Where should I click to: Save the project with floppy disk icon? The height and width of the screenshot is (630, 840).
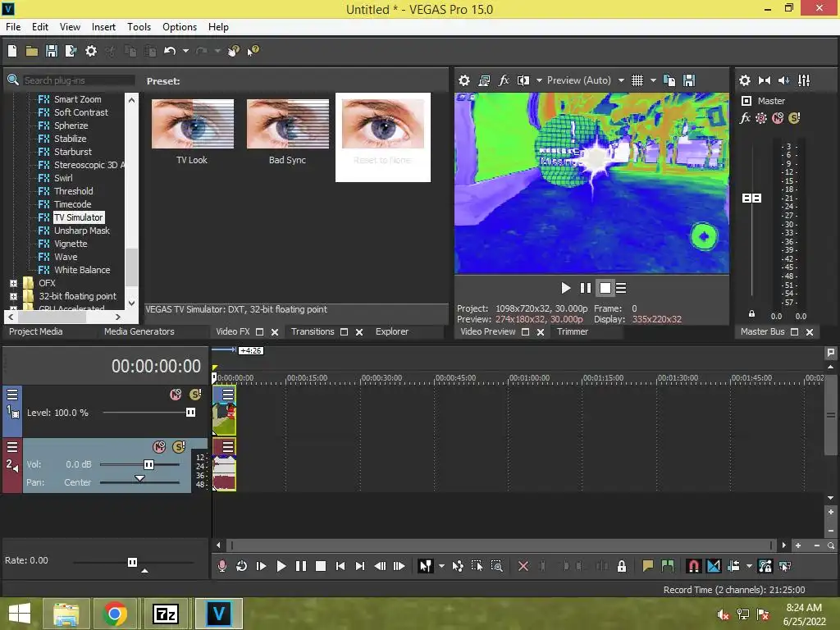pyautogui.click(x=52, y=51)
